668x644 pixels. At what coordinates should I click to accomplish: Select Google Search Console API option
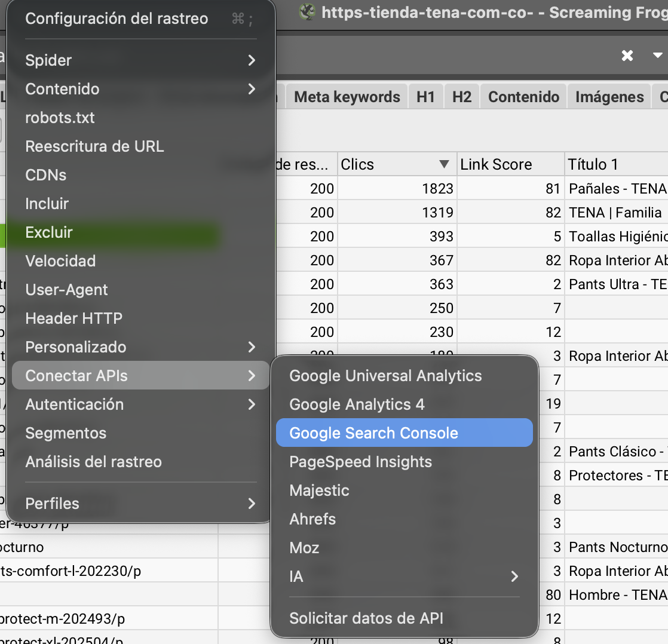pos(373,433)
